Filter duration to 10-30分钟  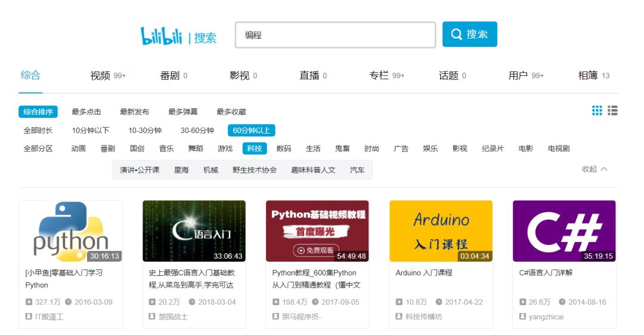(x=145, y=130)
